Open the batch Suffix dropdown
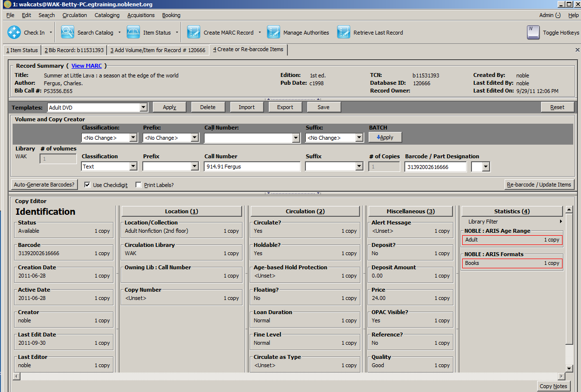 click(x=359, y=138)
